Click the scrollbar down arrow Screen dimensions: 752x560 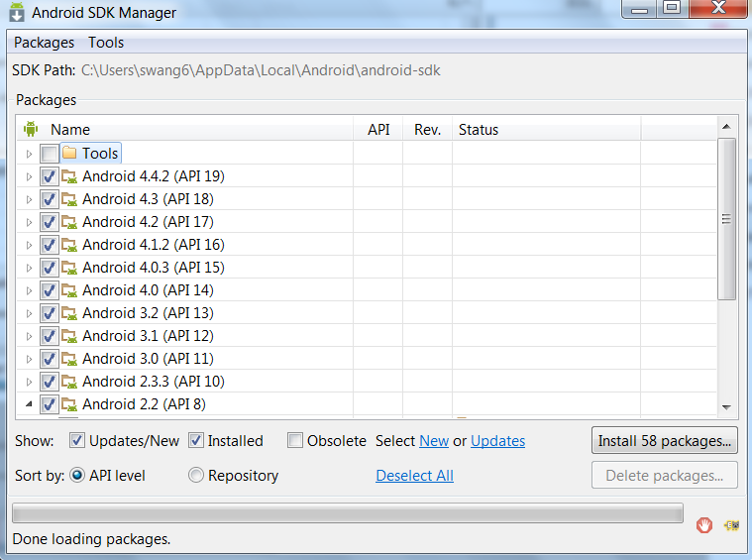(726, 407)
